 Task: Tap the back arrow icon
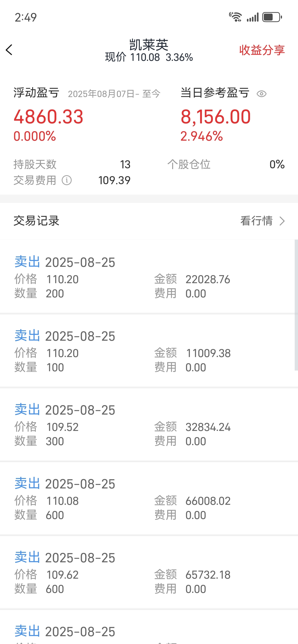click(x=9, y=50)
